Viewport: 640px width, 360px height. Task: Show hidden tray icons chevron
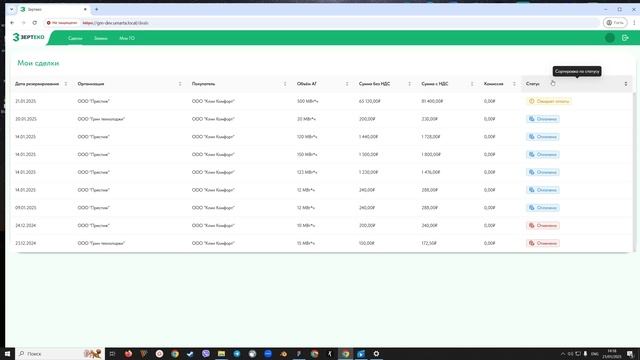[563, 353]
